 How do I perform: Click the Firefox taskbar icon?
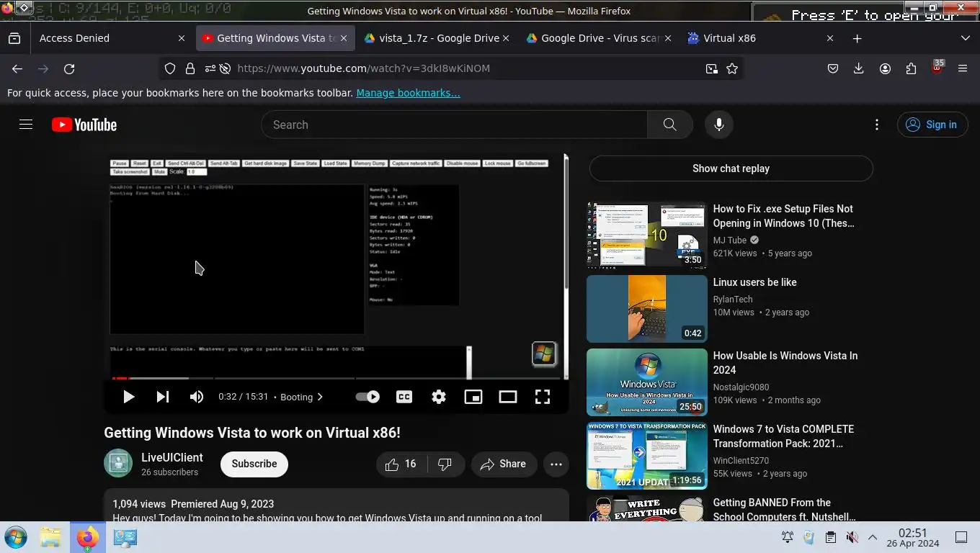[87, 537]
